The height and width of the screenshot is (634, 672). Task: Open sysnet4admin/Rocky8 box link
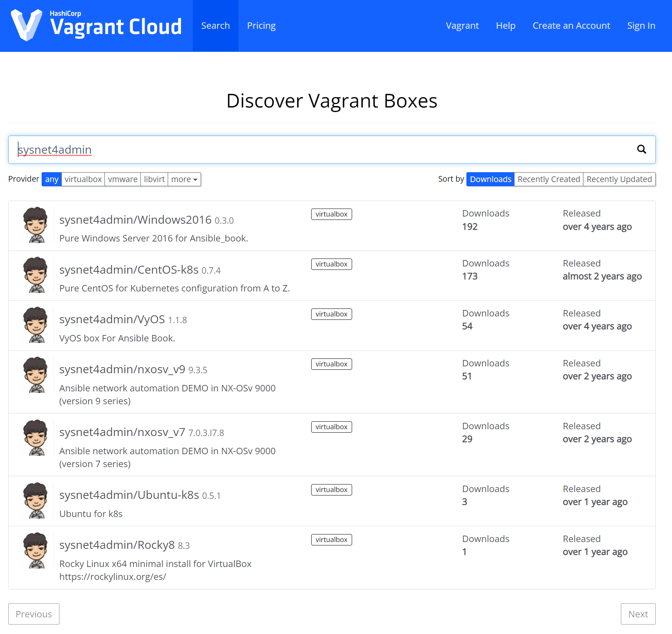[117, 545]
